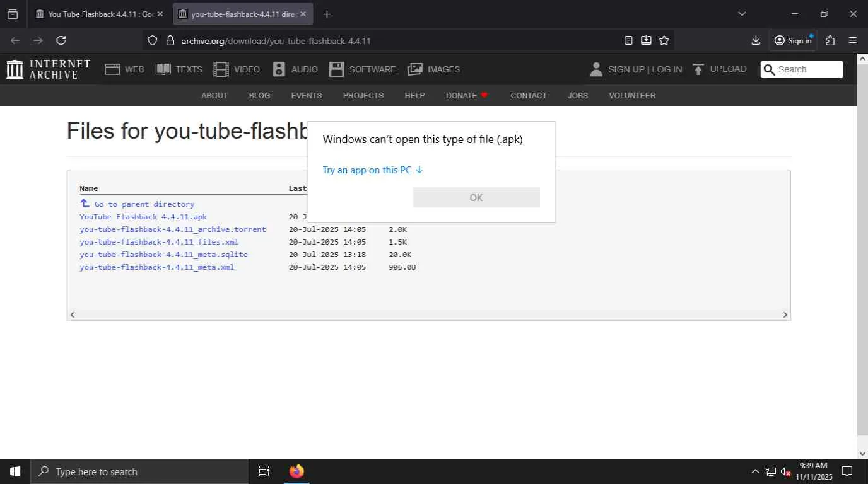Open the Windows notification center icon
868x484 pixels.
pyautogui.click(x=848, y=471)
